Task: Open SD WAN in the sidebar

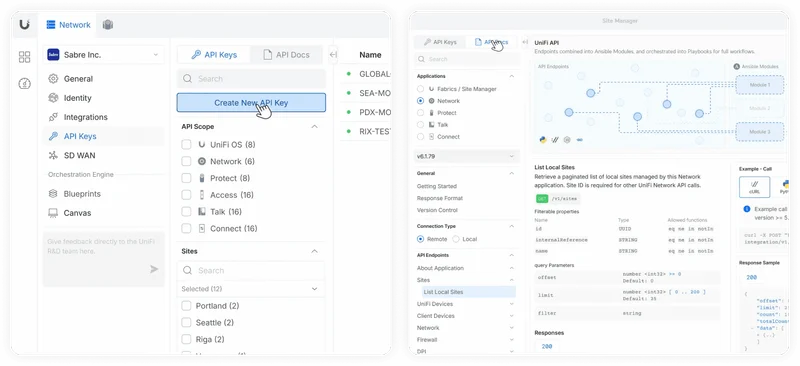Action: click(x=104, y=155)
